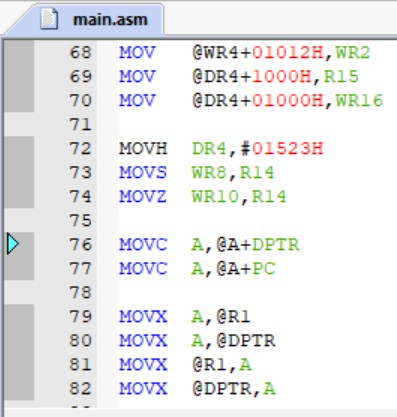Click MOVX mnemonic on line 82

[x=143, y=389]
